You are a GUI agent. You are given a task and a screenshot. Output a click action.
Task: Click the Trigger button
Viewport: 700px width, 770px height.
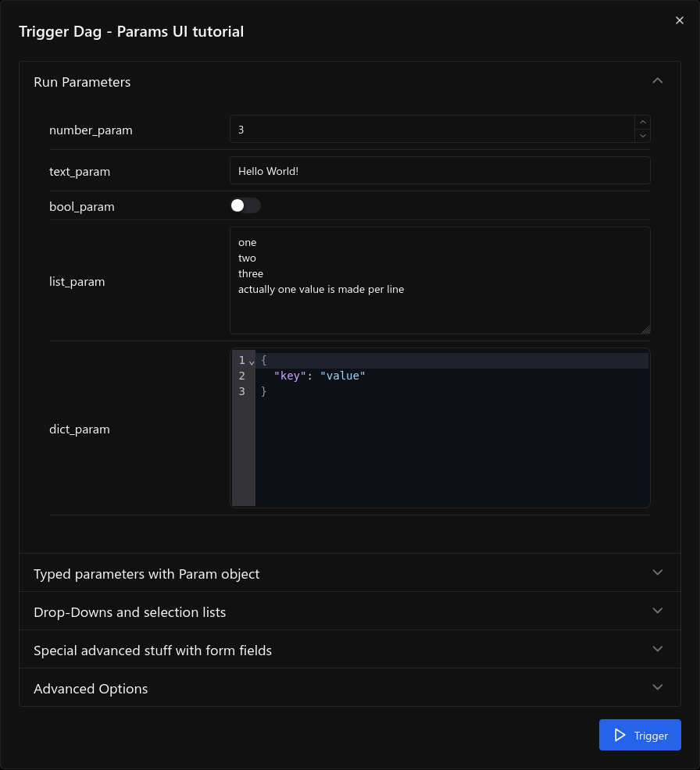pos(640,735)
